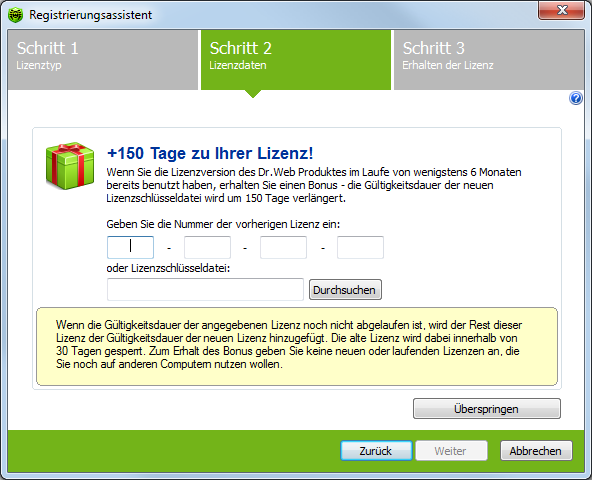Click the +150 Tage zu Ihrer Lizenz heading
This screenshot has height=480, width=592.
pyautogui.click(x=210, y=153)
